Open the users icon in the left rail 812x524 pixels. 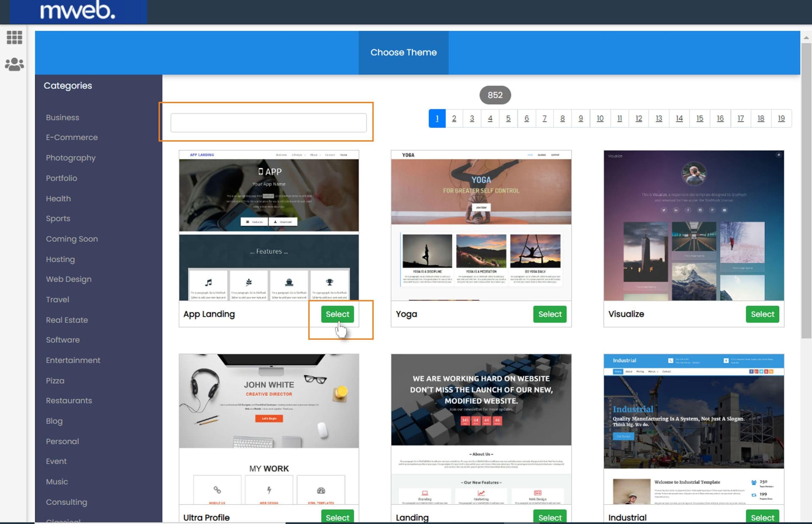(14, 64)
